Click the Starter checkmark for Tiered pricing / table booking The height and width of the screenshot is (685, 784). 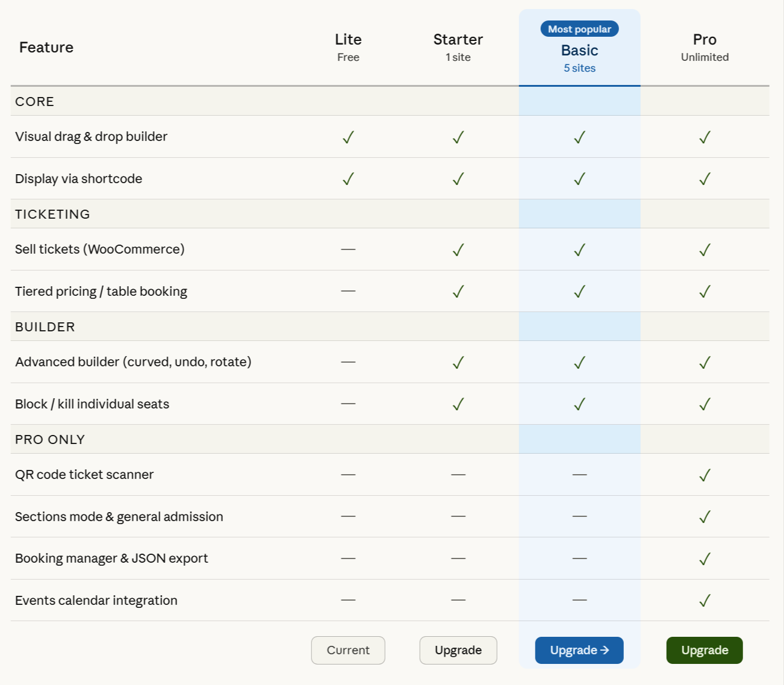(458, 292)
